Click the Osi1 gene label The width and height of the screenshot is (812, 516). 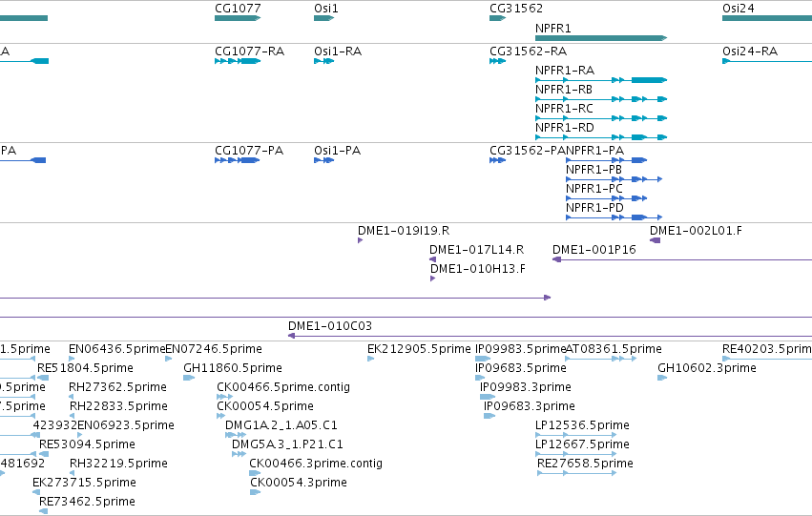coord(325,9)
